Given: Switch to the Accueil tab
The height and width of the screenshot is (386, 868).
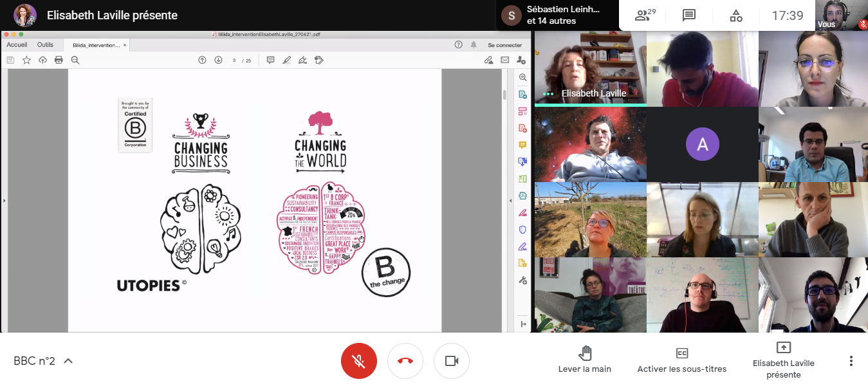Looking at the screenshot, I should pos(17,45).
